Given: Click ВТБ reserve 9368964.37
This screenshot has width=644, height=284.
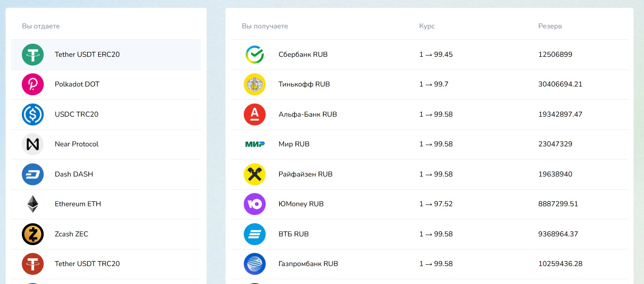Looking at the screenshot, I should click(558, 234).
